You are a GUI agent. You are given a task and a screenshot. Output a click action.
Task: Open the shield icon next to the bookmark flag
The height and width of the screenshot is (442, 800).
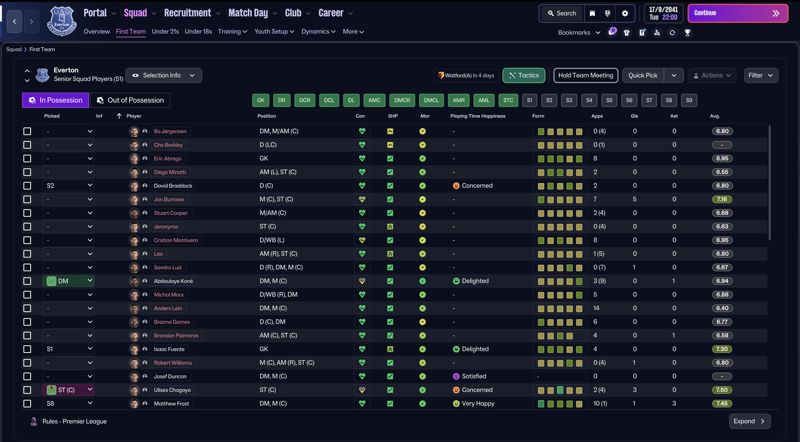coord(608,13)
